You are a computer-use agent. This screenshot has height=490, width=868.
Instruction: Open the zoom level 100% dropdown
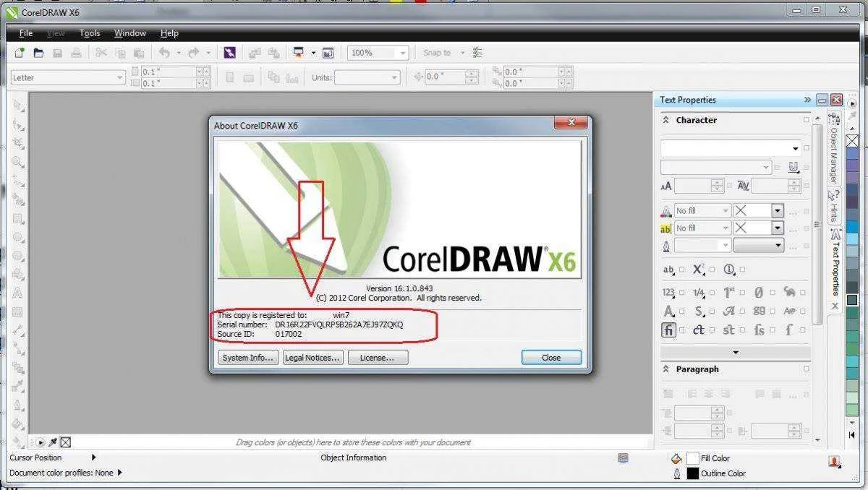click(x=401, y=53)
